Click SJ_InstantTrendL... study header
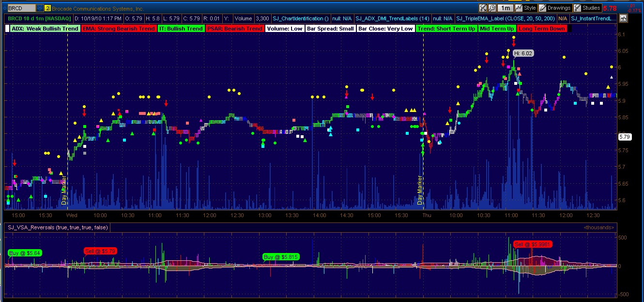The width and height of the screenshot is (644, 302). pos(594,18)
